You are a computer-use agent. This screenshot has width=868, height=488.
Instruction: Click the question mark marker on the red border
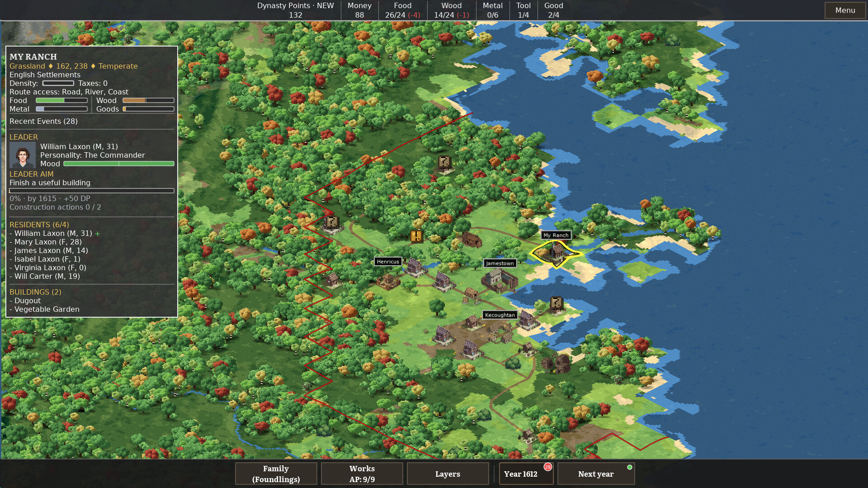(x=332, y=222)
